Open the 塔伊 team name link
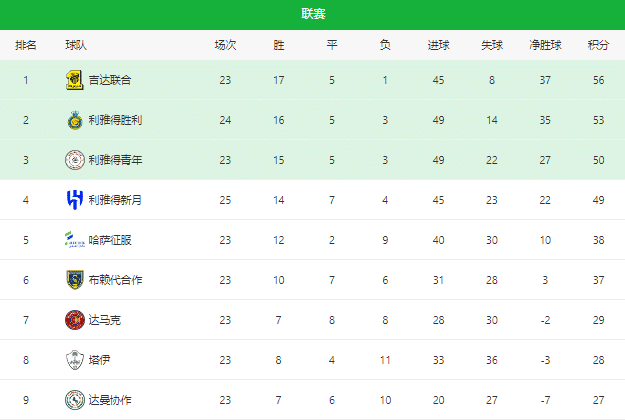Viewport: 625px width, 420px height. pos(98,360)
